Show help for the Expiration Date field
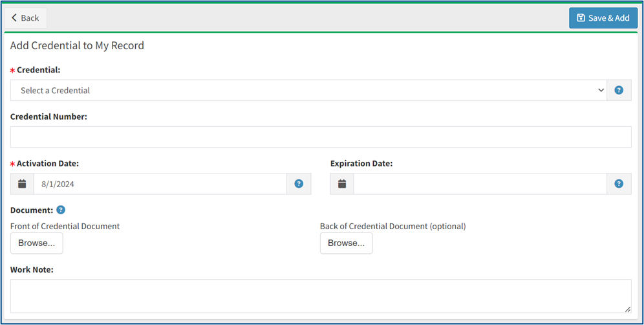Image resolution: width=644 pixels, height=325 pixels. (619, 184)
